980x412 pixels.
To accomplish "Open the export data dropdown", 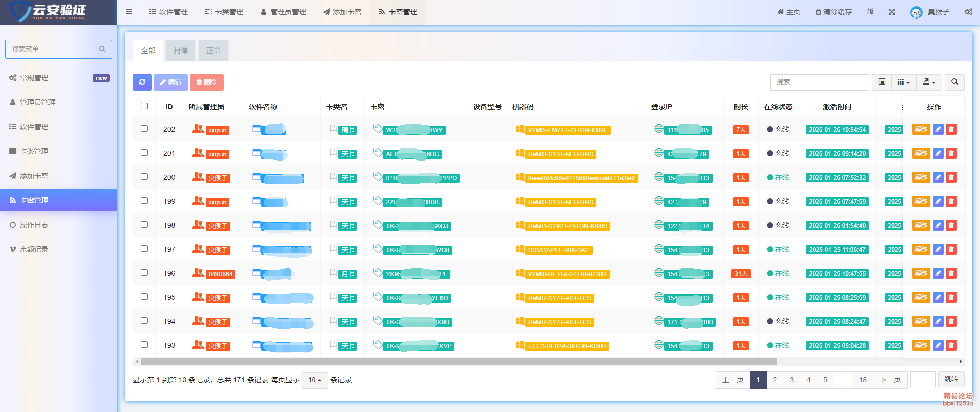I will 929,82.
